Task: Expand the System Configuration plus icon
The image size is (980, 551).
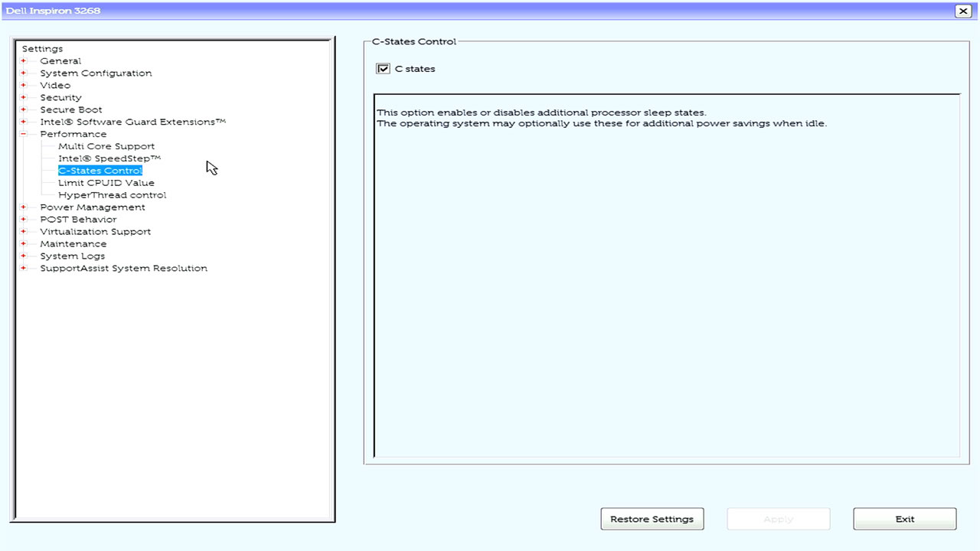Action: click(24, 73)
